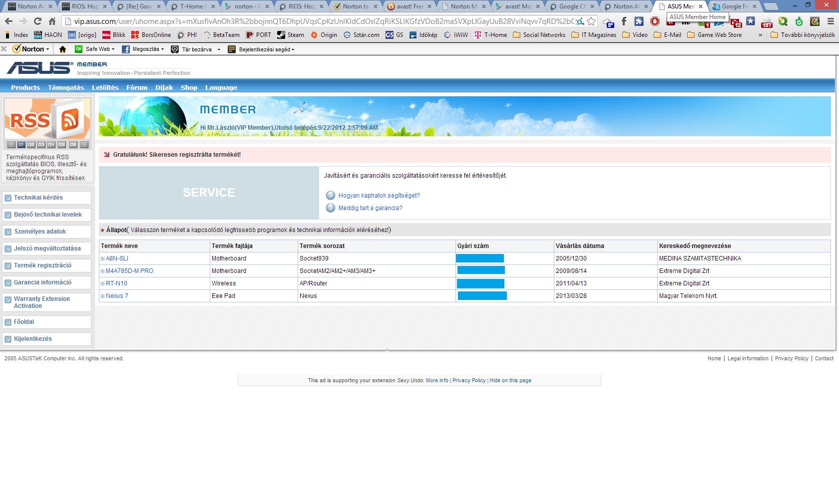The image size is (839, 504).
Task: Close the Norton toolbar with the X
Action: click(3, 49)
